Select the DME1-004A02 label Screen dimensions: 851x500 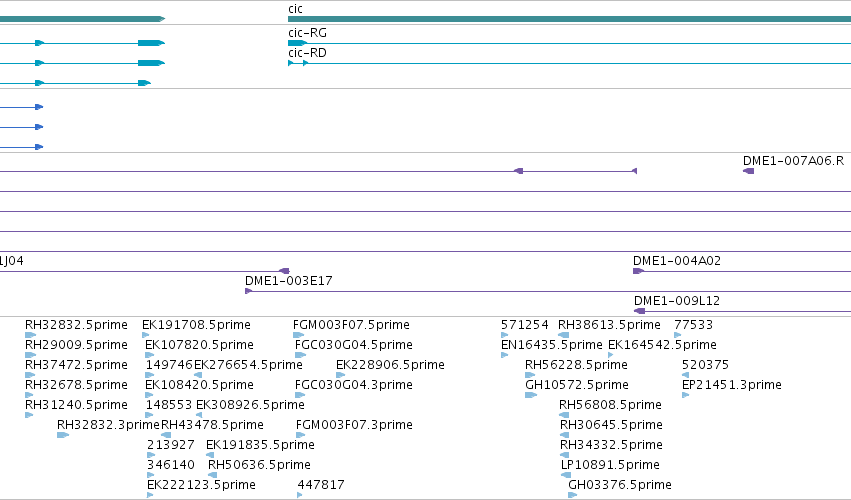click(x=677, y=261)
